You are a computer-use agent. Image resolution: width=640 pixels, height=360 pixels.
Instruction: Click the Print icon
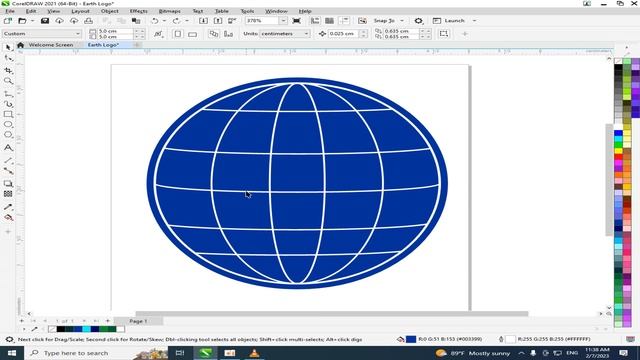88,20
